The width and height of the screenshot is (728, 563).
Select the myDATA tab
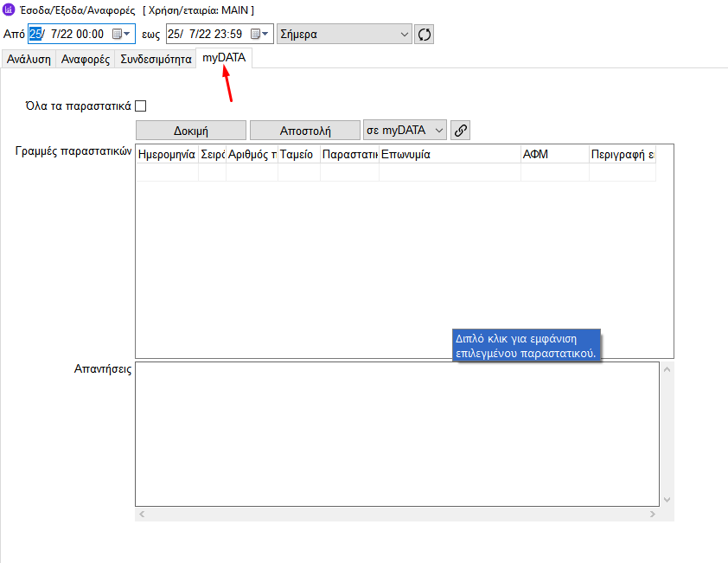(224, 58)
